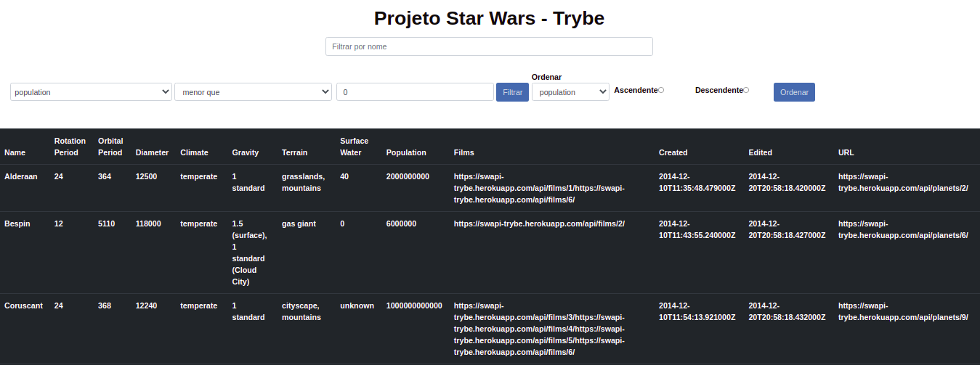Click the Rotation Period column header
The width and height of the screenshot is (980, 365).
click(x=70, y=147)
